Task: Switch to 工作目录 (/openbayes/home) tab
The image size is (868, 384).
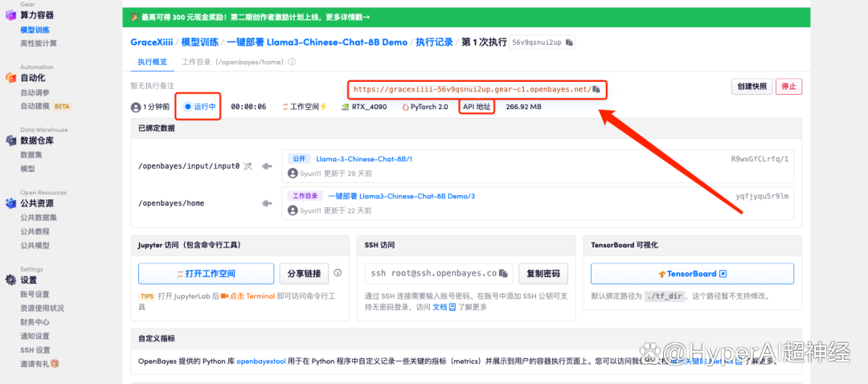Action: click(233, 62)
